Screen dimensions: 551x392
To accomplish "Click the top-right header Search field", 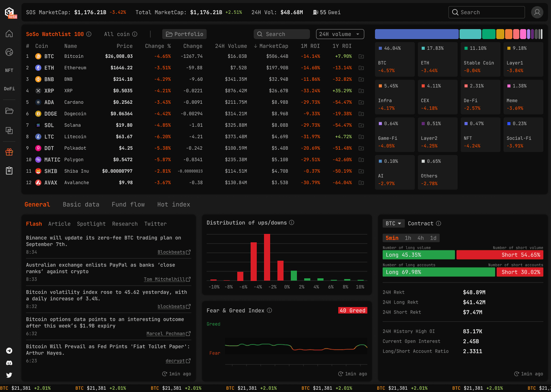I will click(x=487, y=12).
